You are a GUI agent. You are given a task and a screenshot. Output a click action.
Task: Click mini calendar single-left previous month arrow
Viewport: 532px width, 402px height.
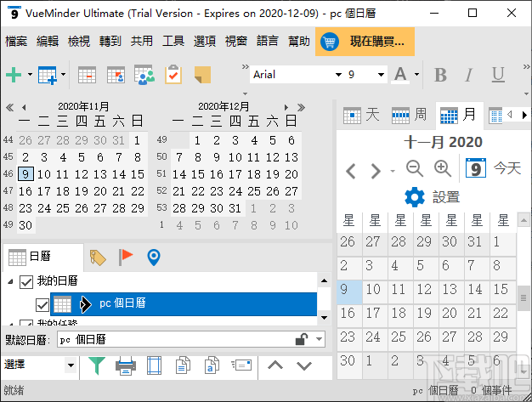click(24, 108)
